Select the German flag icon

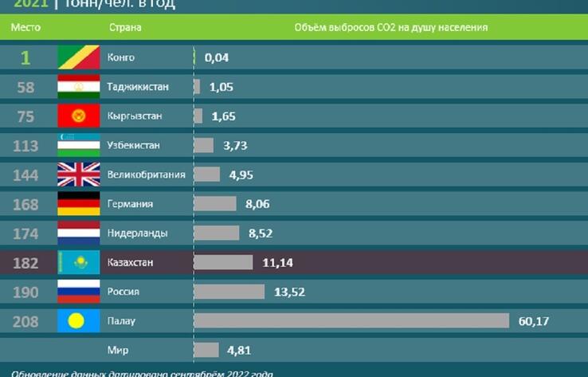(79, 204)
